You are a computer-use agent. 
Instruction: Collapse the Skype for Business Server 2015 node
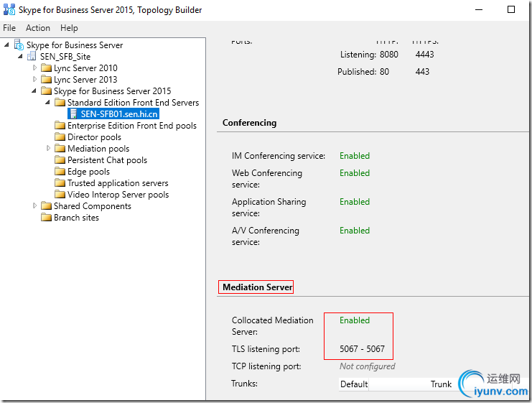pyautogui.click(x=34, y=91)
